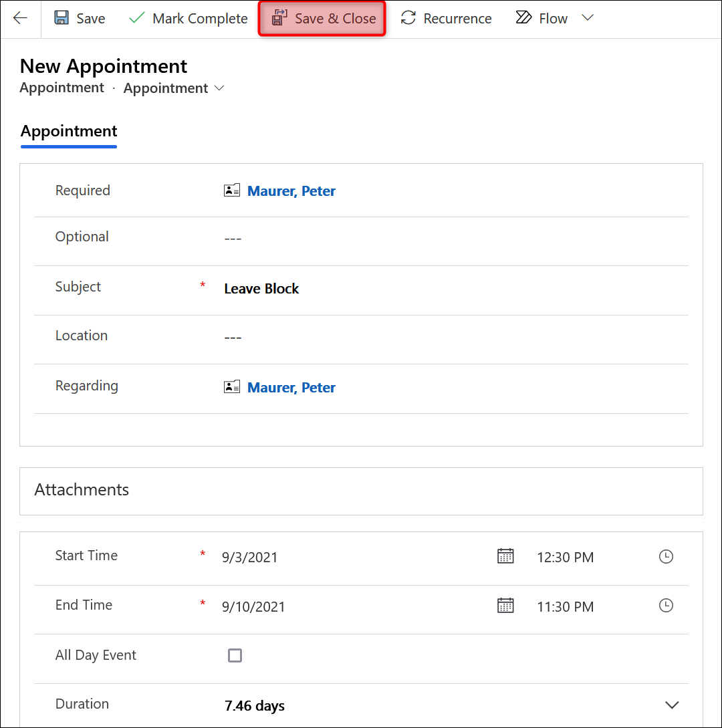
Task: Open Maurer, Peter link in Required
Action: click(291, 191)
